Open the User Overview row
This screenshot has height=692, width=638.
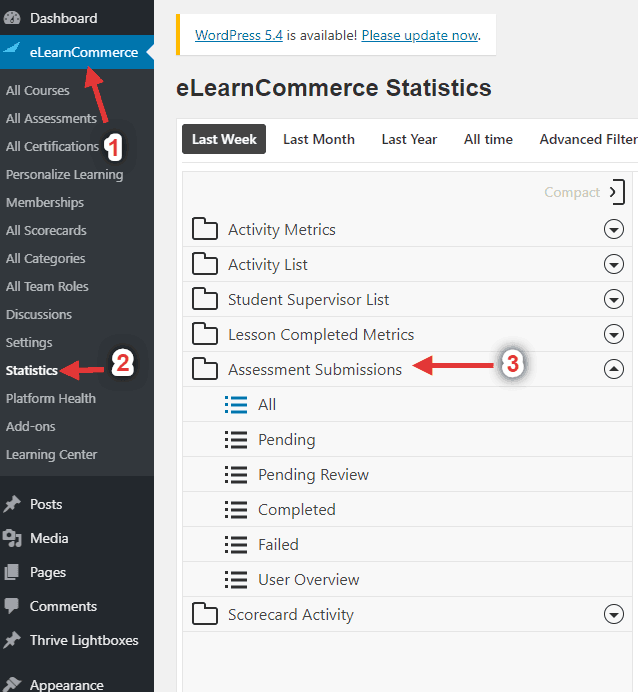(407, 579)
